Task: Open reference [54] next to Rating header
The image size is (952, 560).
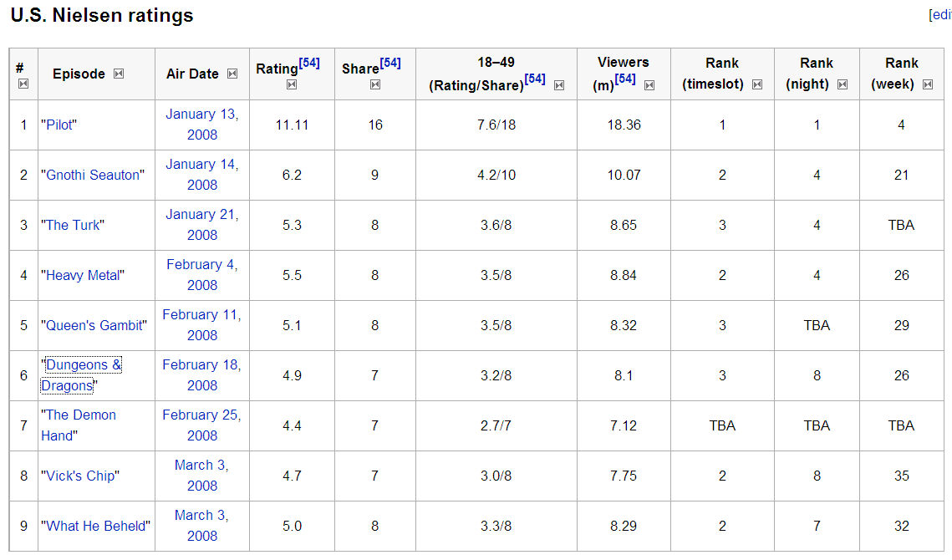Action: (x=309, y=64)
